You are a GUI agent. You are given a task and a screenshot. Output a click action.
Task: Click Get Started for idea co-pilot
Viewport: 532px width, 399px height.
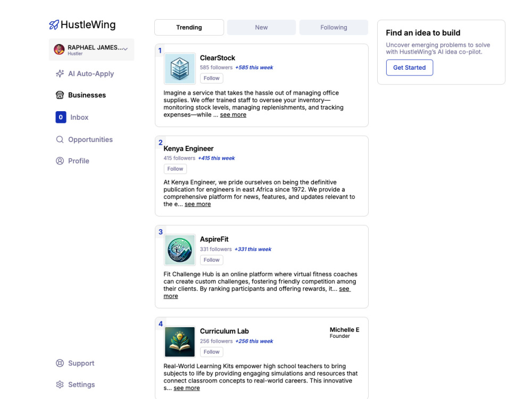coord(410,68)
